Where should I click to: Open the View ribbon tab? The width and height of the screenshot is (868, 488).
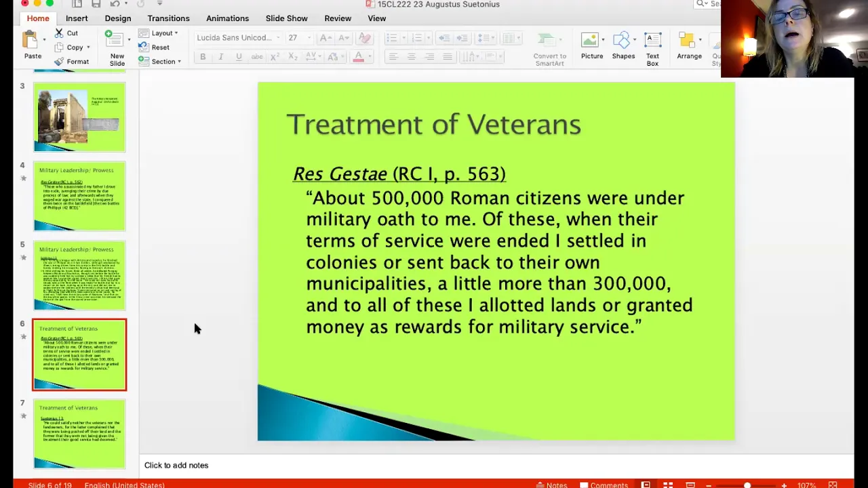[x=377, y=18]
